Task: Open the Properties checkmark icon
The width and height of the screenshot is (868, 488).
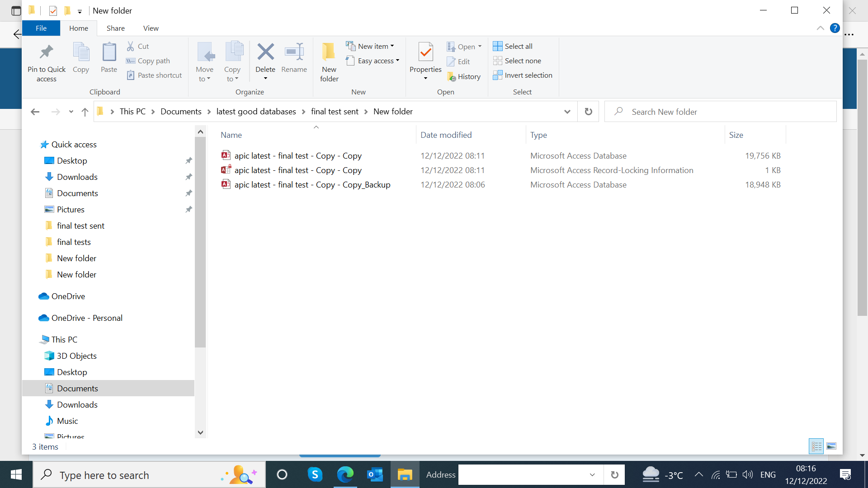Action: (425, 52)
